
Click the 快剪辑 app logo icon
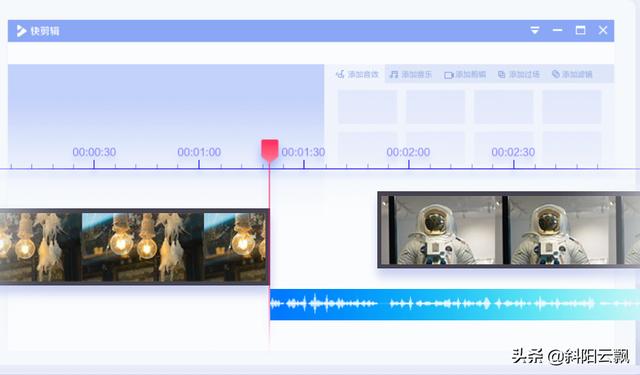click(x=21, y=31)
